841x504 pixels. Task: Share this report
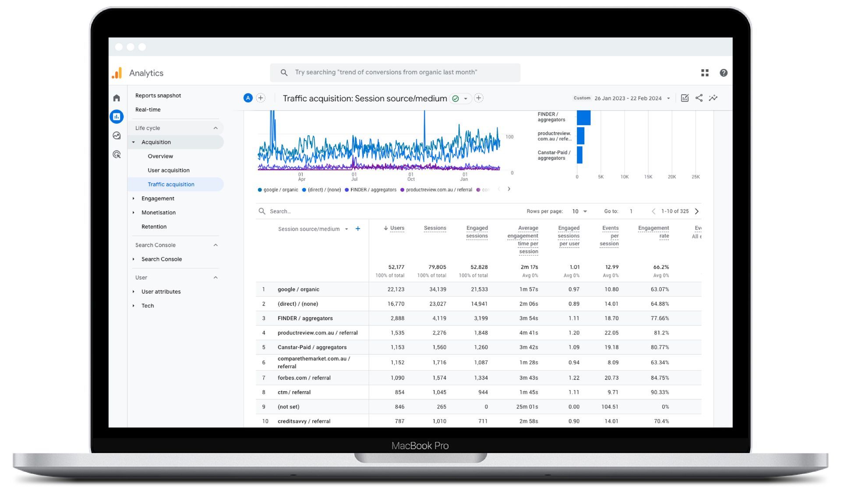[699, 98]
